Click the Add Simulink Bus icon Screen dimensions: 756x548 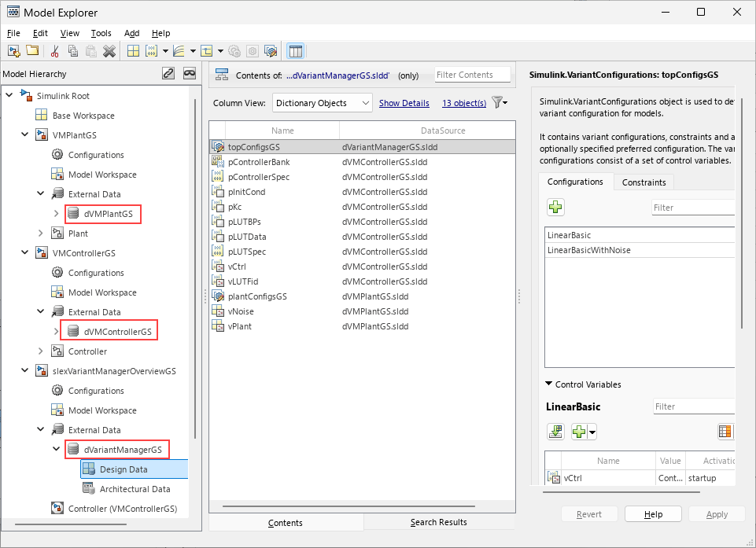coord(207,51)
